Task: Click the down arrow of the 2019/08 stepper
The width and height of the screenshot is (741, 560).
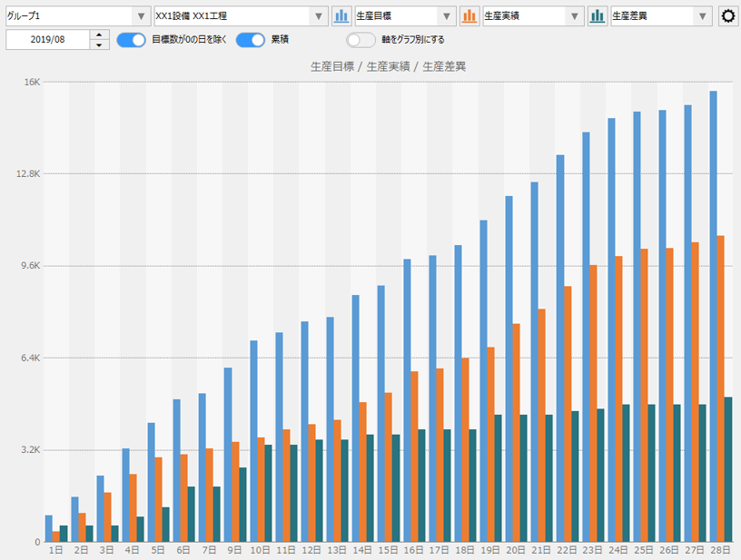Action: point(97,44)
